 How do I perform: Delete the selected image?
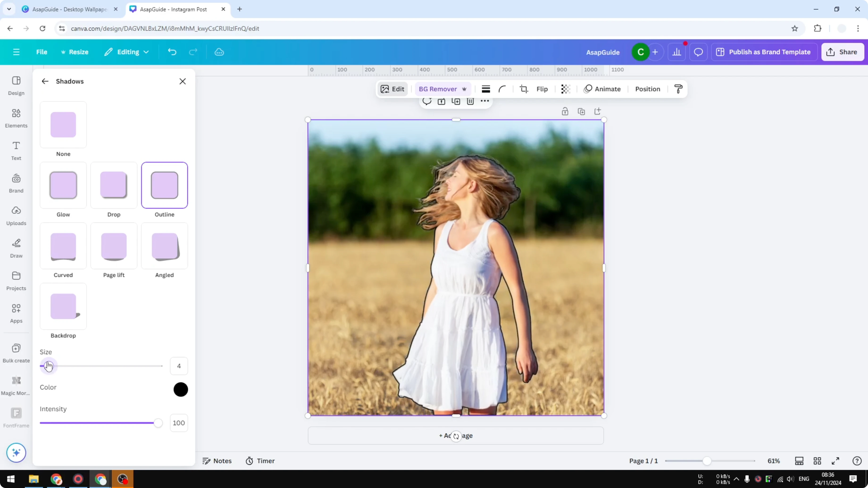470,101
